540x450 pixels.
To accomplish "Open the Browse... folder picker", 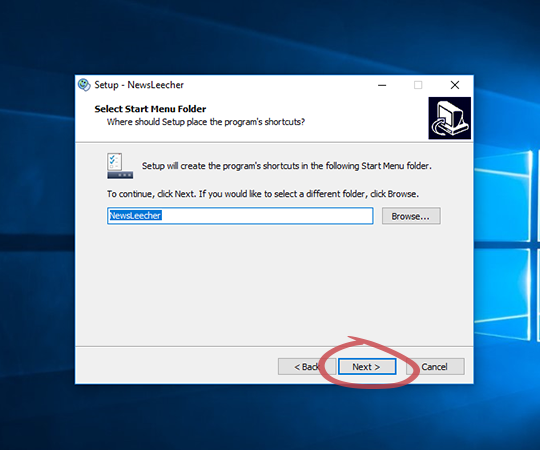I will point(411,216).
